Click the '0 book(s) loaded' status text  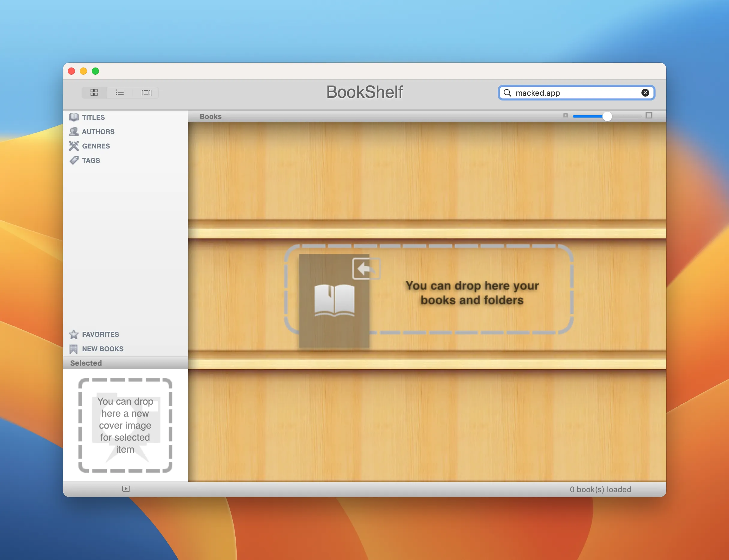600,489
